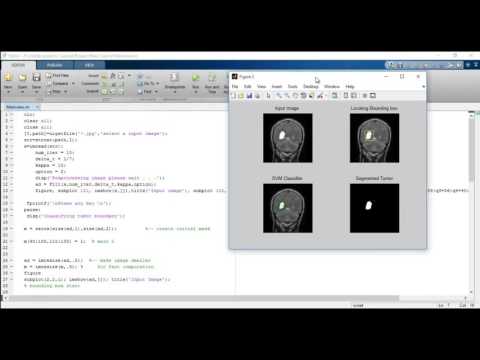Click New Figure icon in figure toolbar
This screenshot has height=360, width=480.
pos(233,96)
